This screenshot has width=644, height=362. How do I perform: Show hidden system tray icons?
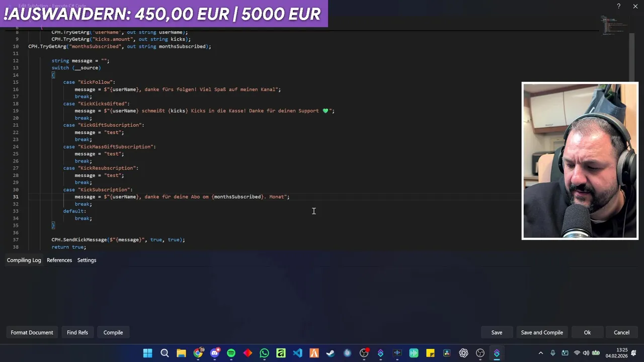click(x=541, y=353)
